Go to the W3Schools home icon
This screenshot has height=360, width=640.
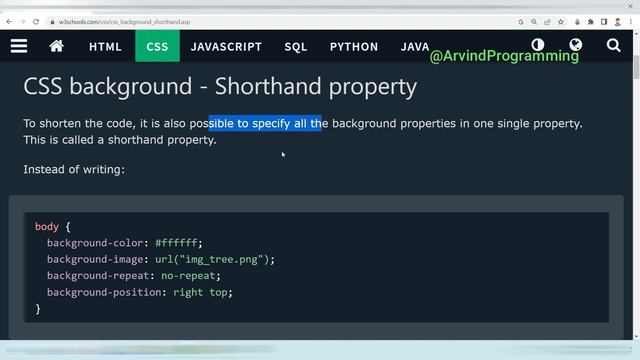[x=56, y=46]
